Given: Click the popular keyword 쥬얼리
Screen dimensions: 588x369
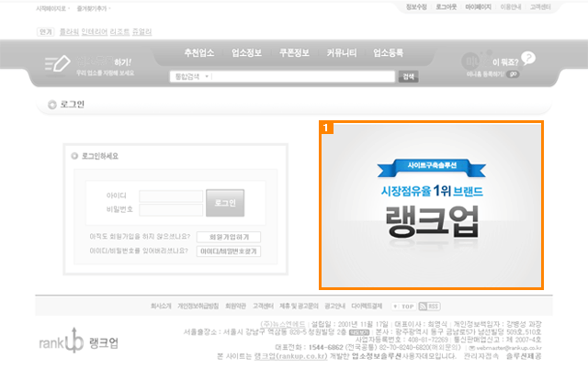Looking at the screenshot, I should (142, 32).
